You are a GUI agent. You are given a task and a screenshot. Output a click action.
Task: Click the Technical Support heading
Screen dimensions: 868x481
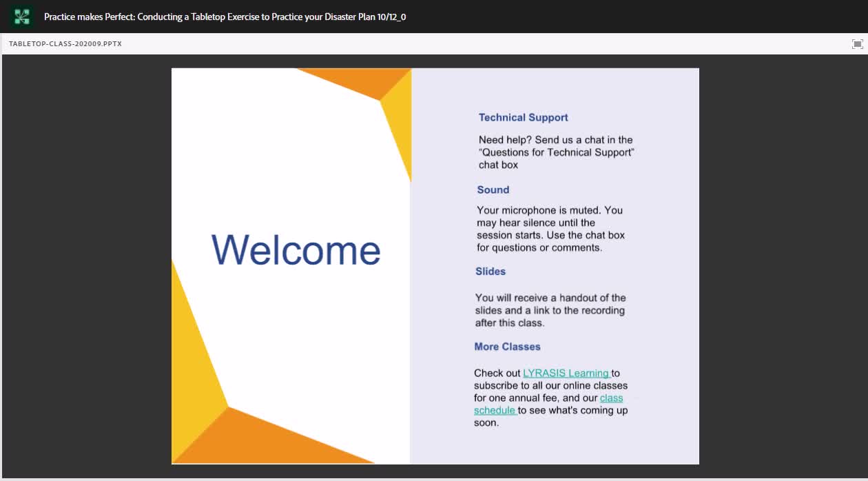(524, 117)
